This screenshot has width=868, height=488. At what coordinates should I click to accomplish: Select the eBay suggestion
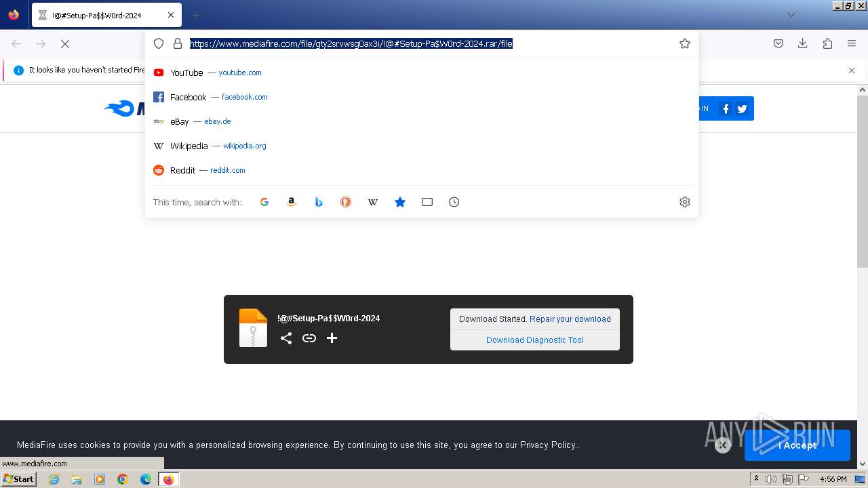click(422, 121)
